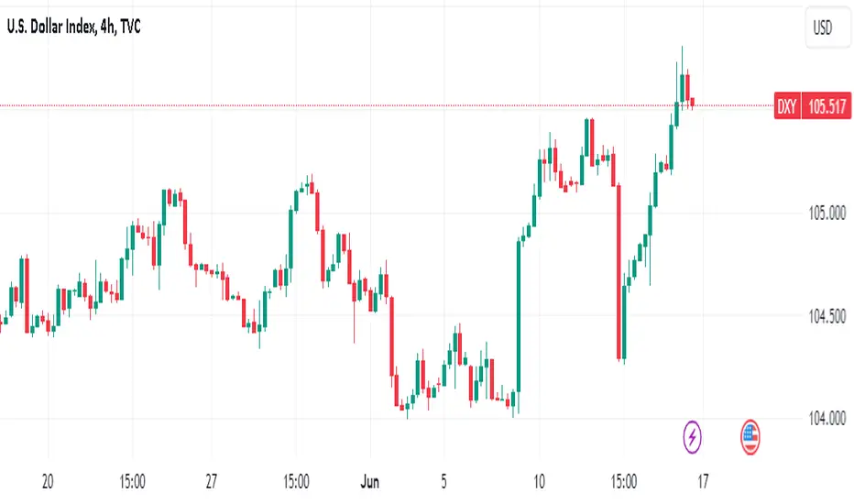854x504 pixels.
Task: Click the US flag economic event icon
Action: pyautogui.click(x=750, y=436)
